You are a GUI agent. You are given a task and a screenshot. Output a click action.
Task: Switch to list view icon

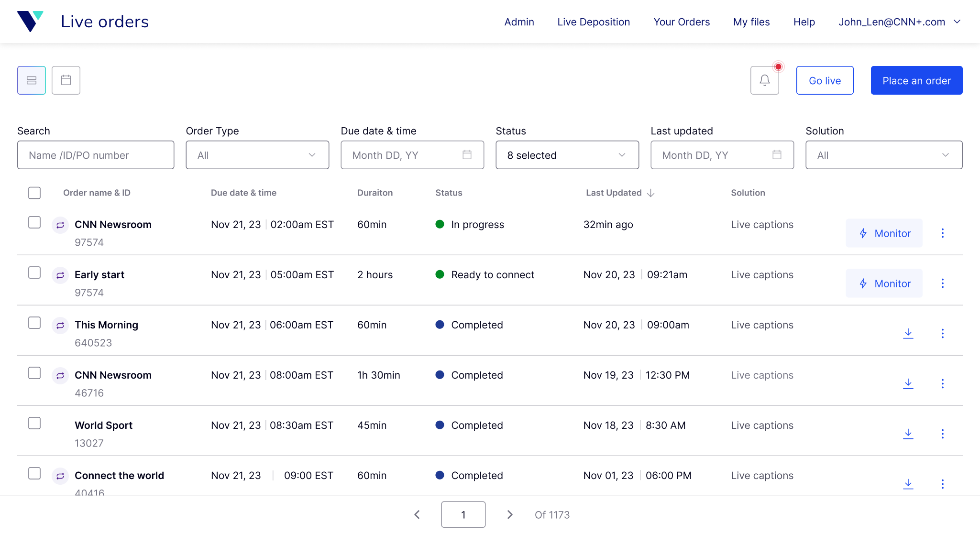point(32,80)
